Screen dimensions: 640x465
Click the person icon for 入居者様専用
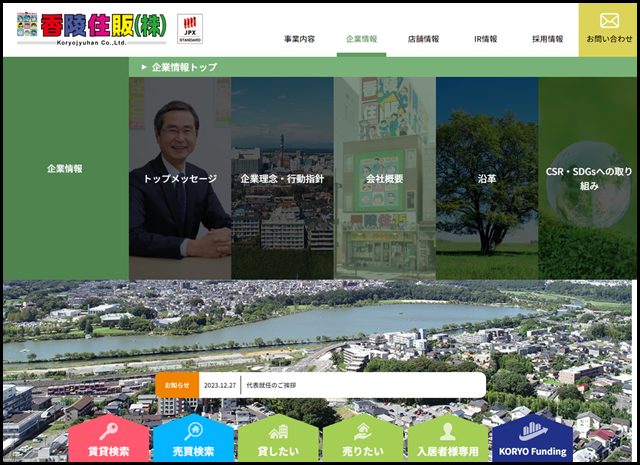pos(448,432)
